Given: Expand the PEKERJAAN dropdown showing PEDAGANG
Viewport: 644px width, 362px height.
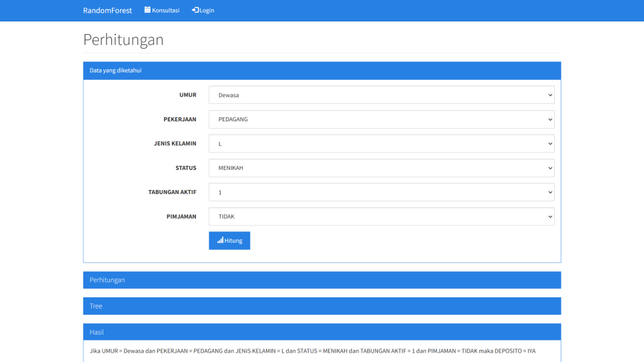Looking at the screenshot, I should (381, 120).
